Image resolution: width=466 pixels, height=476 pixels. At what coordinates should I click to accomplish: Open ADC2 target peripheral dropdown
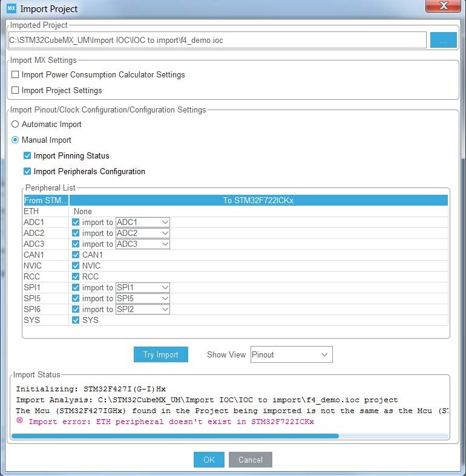click(142, 233)
